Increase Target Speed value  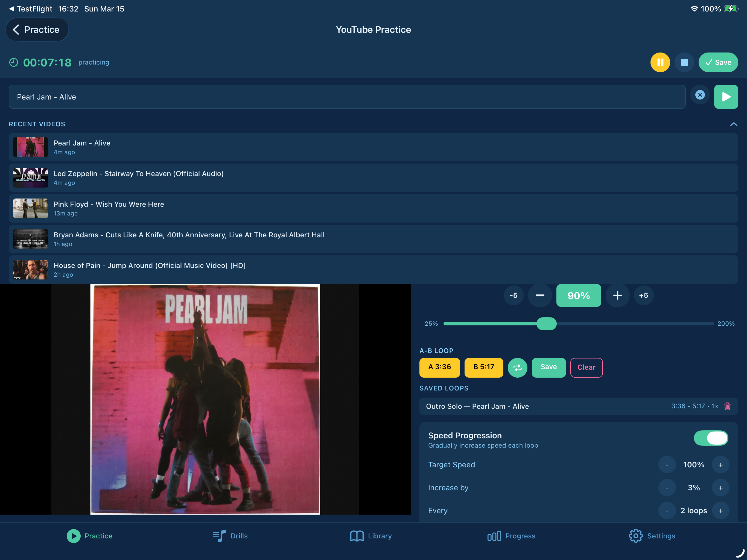pos(720,465)
